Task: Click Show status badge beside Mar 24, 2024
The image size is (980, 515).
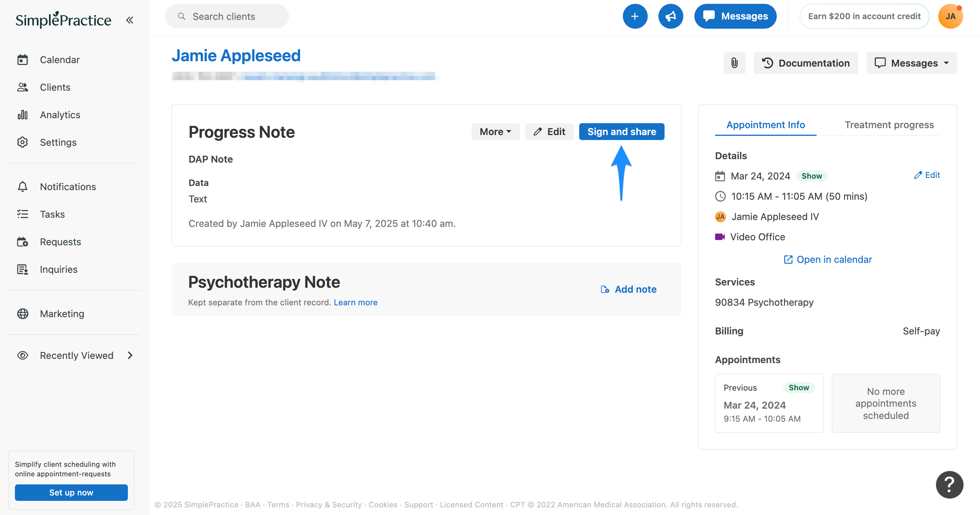Action: click(812, 176)
